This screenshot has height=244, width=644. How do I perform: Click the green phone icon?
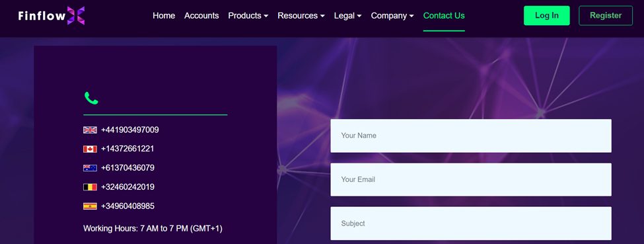pyautogui.click(x=91, y=98)
